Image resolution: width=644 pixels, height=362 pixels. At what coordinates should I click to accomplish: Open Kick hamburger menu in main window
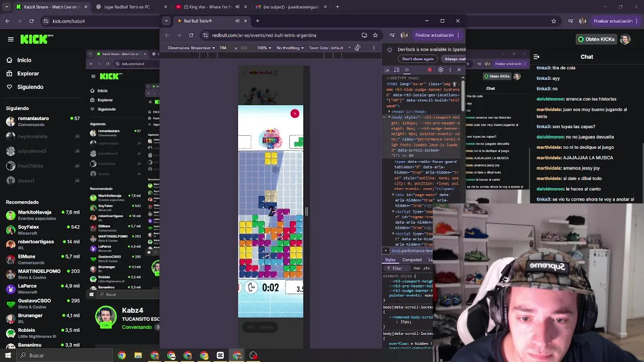pyautogui.click(x=11, y=39)
